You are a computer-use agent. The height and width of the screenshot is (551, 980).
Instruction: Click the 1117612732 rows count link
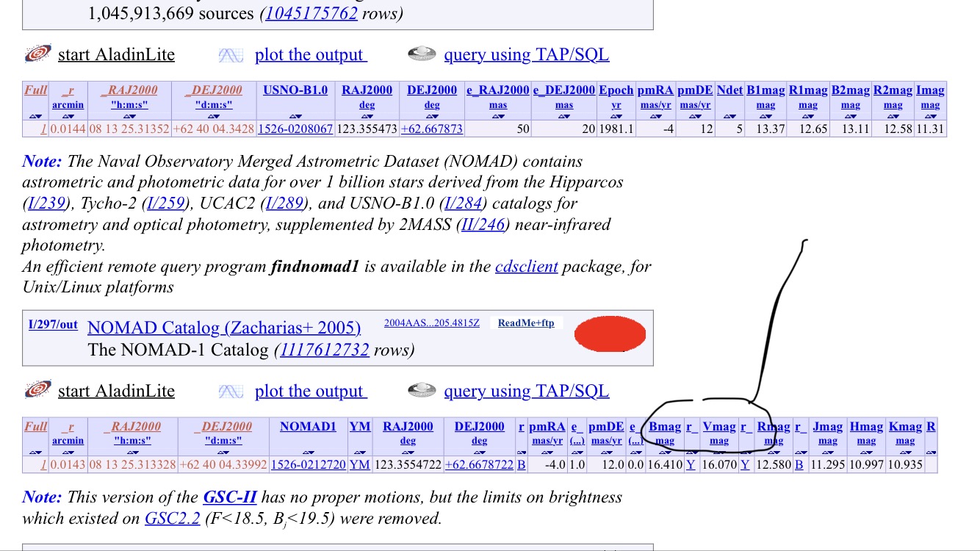click(x=323, y=350)
